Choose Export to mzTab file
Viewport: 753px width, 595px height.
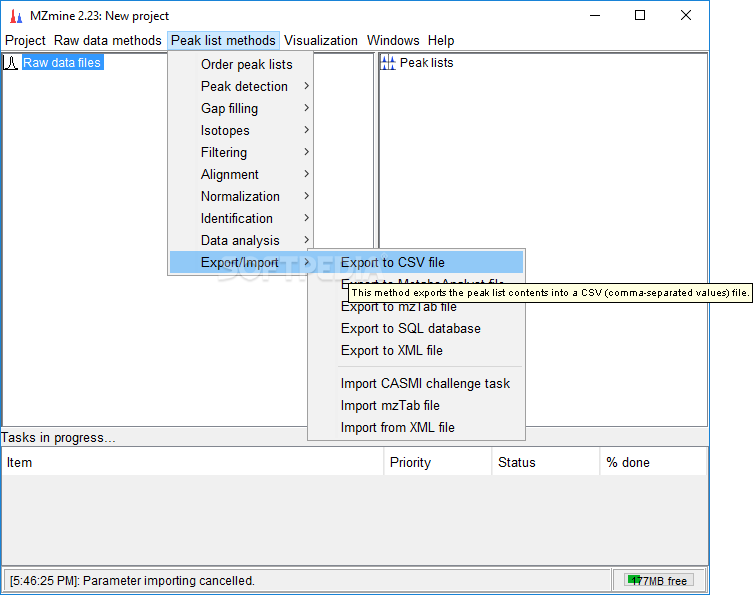pos(416,308)
